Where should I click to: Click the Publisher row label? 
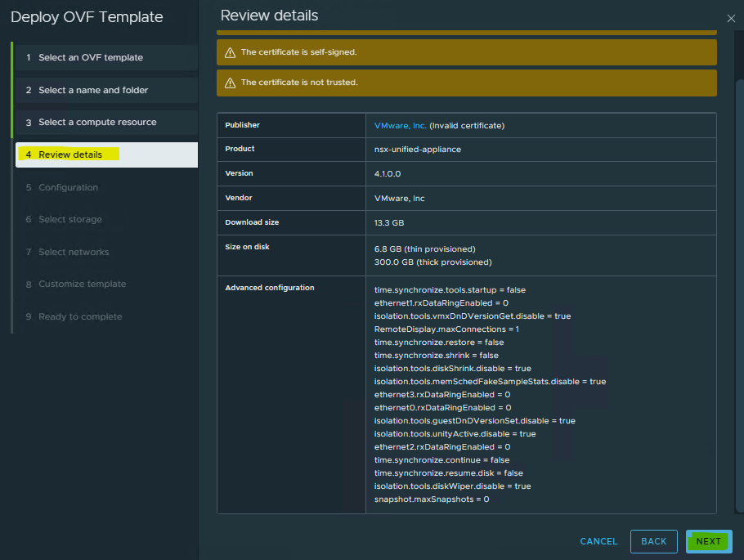(x=242, y=125)
